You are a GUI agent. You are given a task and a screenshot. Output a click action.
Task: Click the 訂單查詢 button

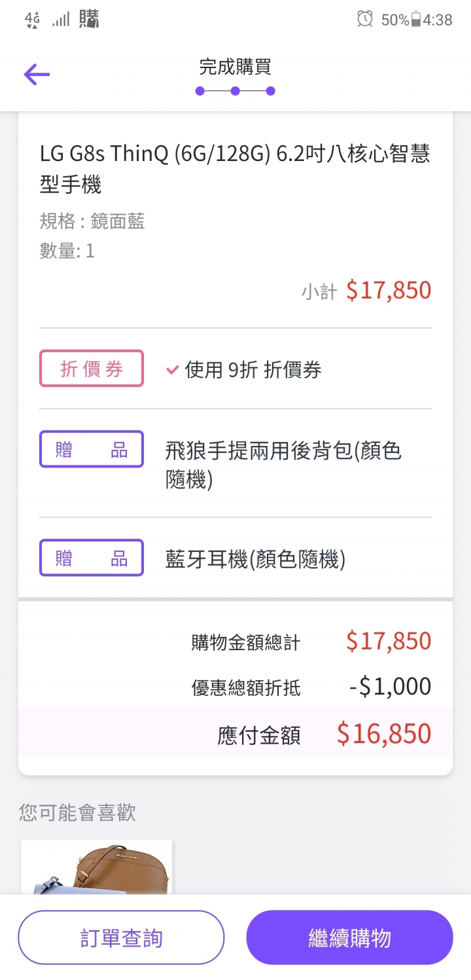(121, 937)
